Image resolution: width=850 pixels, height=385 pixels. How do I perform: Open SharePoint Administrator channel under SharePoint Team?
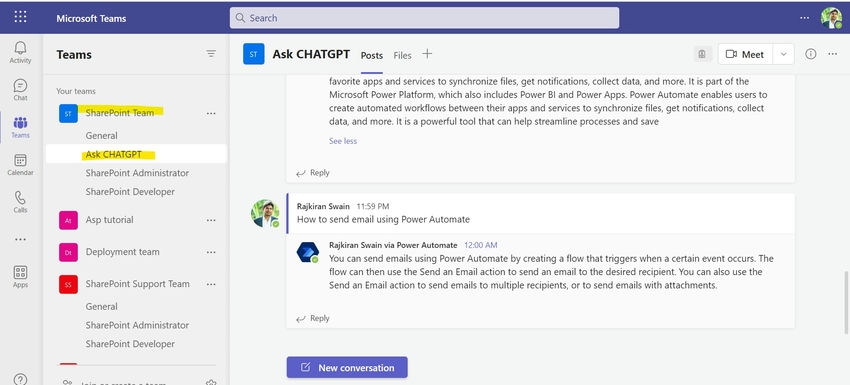click(x=137, y=173)
